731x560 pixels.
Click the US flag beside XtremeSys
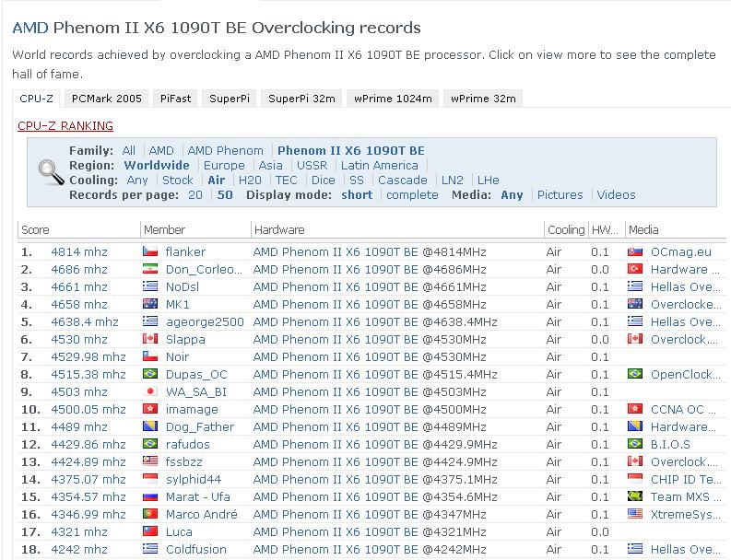tap(635, 514)
